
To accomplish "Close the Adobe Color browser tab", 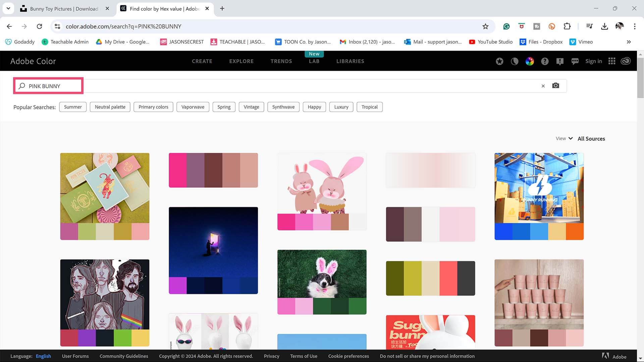I will (207, 8).
